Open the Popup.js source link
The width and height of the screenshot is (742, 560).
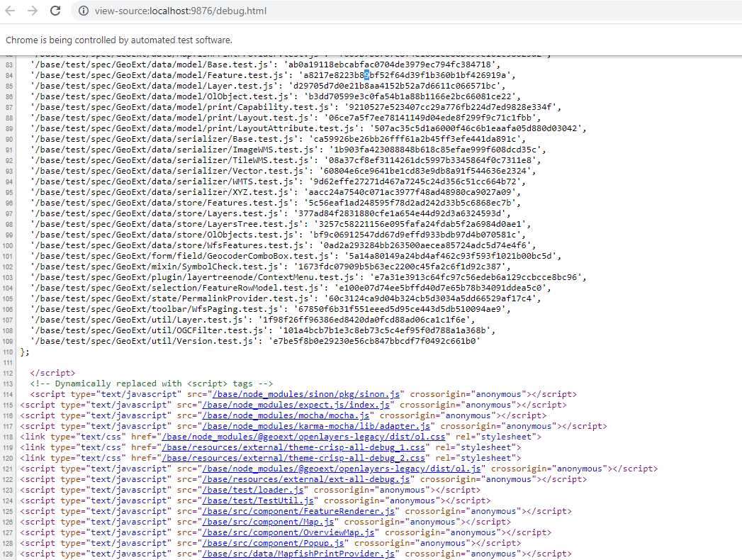274,543
